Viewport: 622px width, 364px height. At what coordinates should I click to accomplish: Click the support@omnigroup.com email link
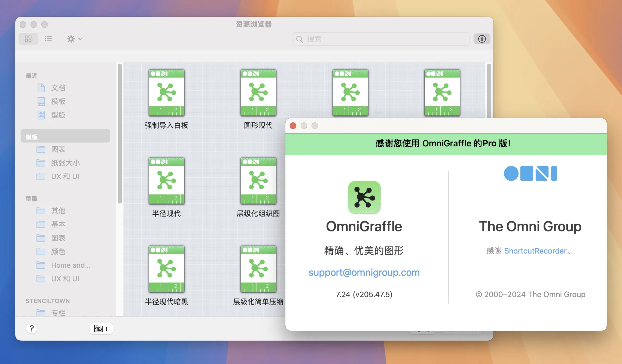[x=364, y=273]
